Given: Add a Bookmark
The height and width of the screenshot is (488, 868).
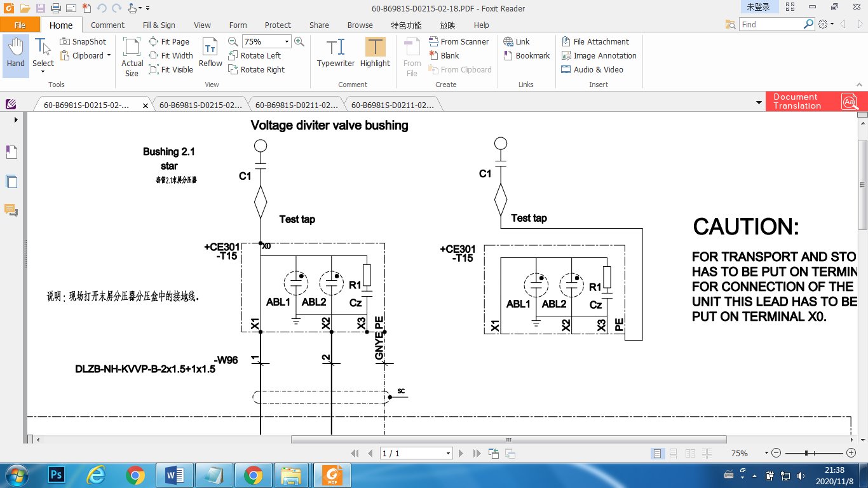Looking at the screenshot, I should pos(527,55).
